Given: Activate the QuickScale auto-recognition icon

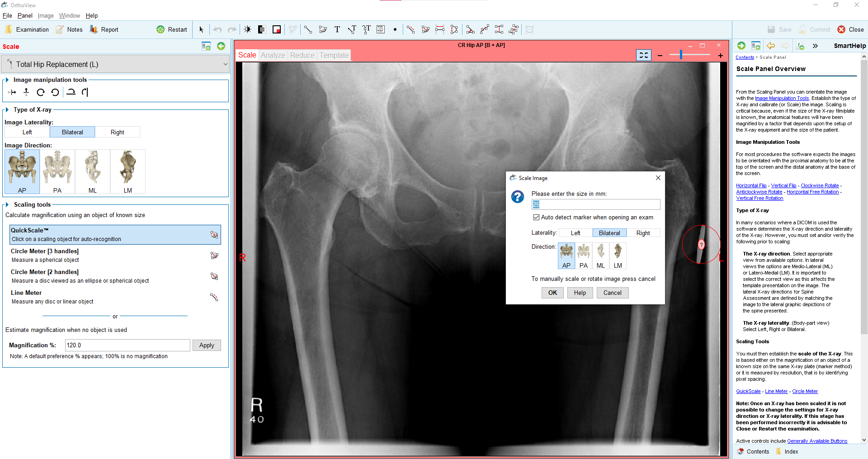Looking at the screenshot, I should coord(214,235).
